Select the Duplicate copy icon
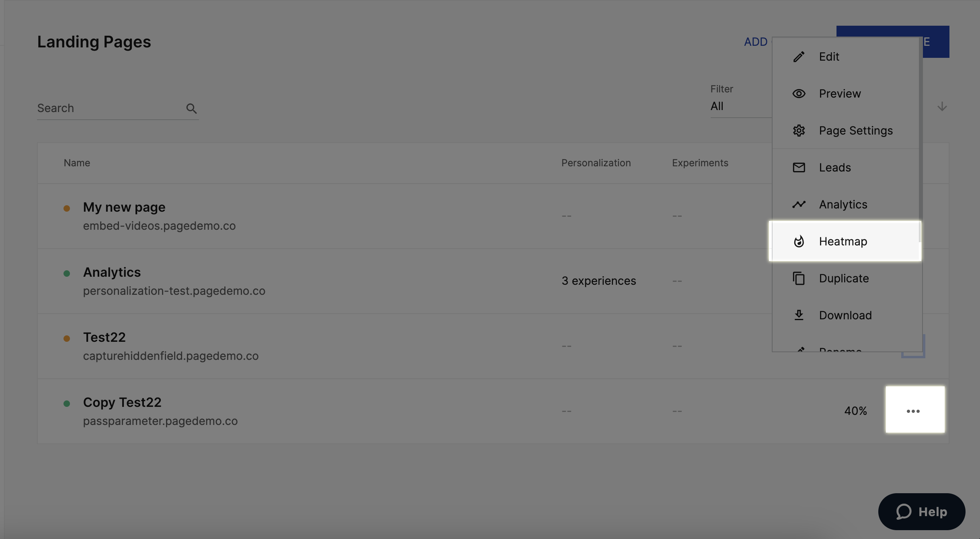This screenshot has width=980, height=539. 799,278
